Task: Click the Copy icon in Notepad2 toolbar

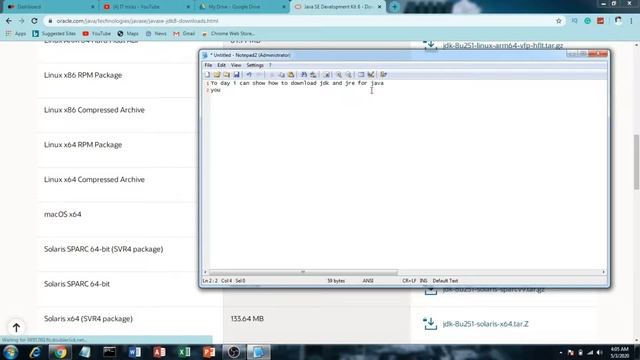Action: point(281,75)
